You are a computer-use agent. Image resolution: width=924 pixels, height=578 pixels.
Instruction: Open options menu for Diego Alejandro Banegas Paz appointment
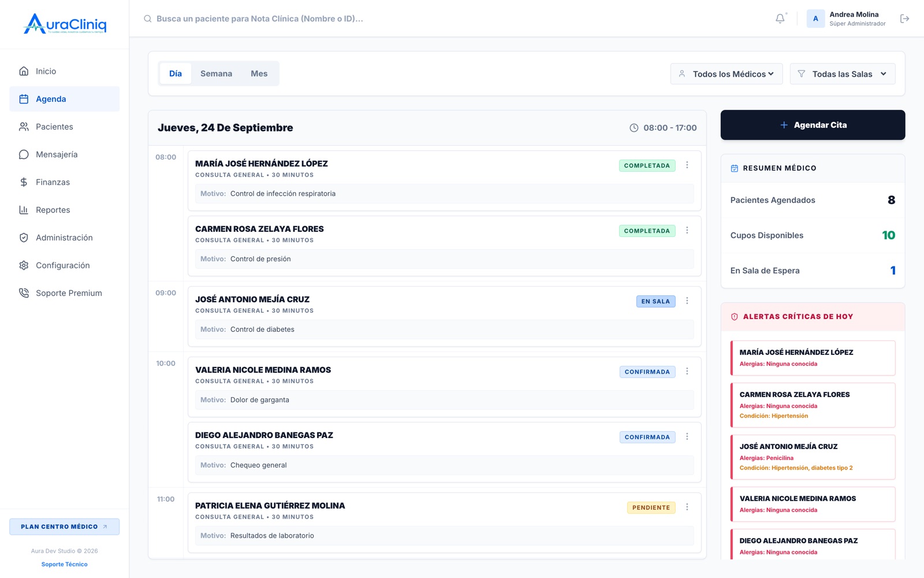tap(687, 436)
